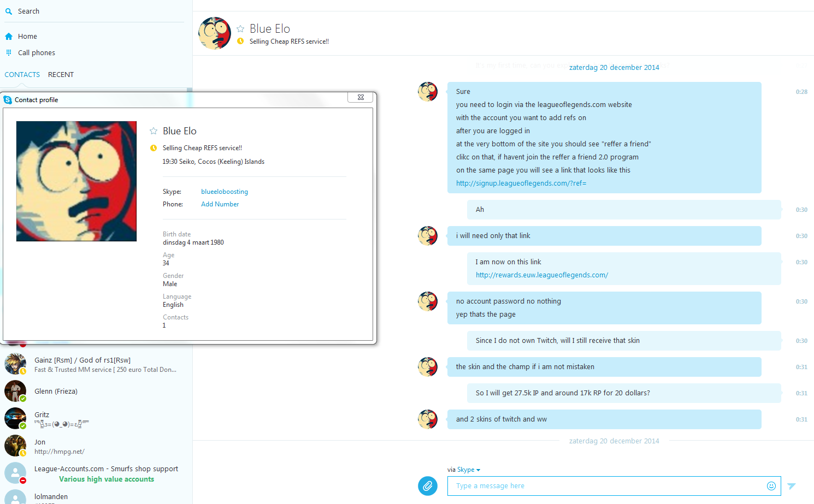Click avatar beside 'the skin and the champ'
Image resolution: width=814 pixels, height=504 pixels.
click(428, 367)
